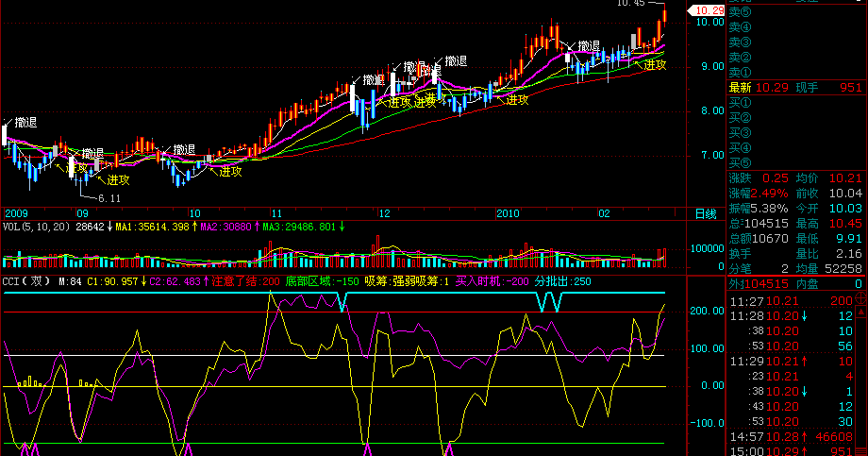This screenshot has height=456, width=868.
Task: Click the 注意了结:200 indicator label
Action: 245,281
